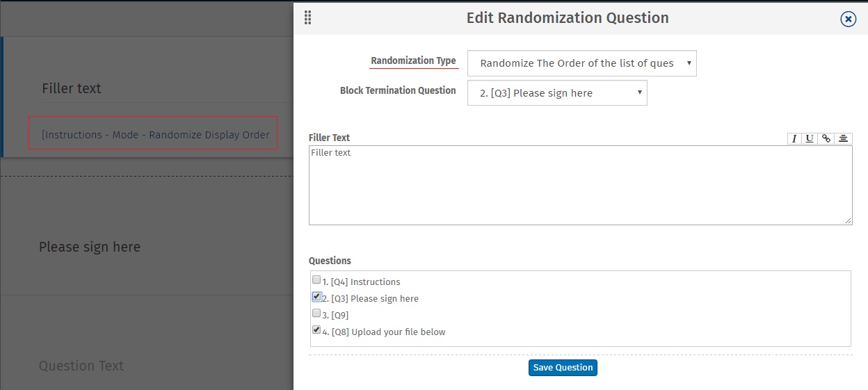Close the Edit Randomization Question dialog
Image resolution: width=868 pixels, height=390 pixels.
848,19
